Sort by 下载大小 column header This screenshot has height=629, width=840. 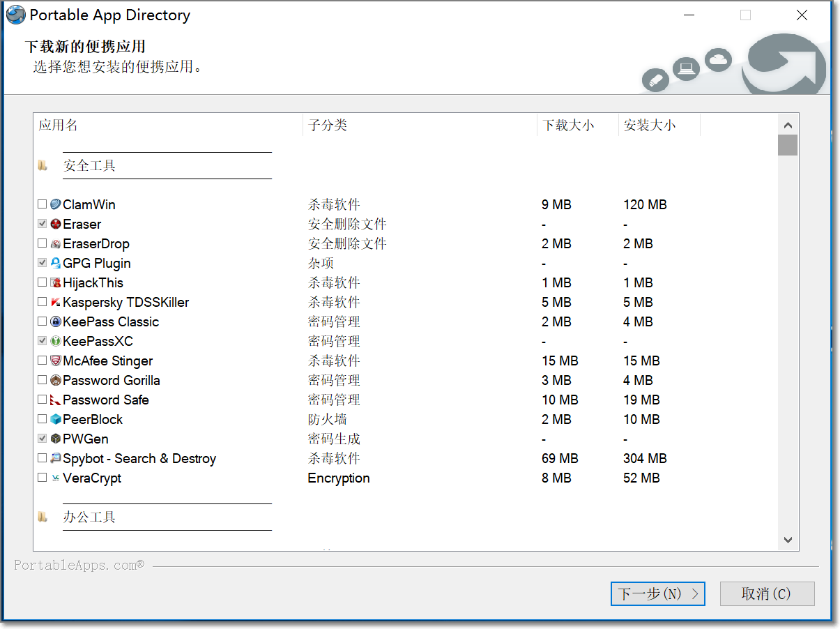(577, 125)
